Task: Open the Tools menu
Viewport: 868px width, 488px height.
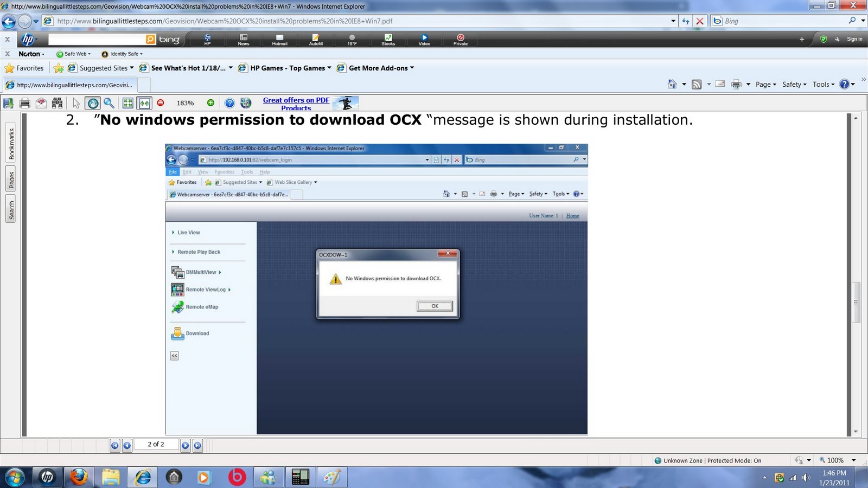Action: pyautogui.click(x=824, y=84)
